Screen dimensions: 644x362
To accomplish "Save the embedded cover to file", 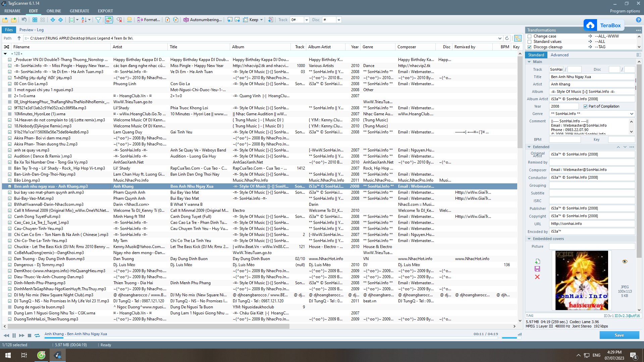I will [537, 269].
